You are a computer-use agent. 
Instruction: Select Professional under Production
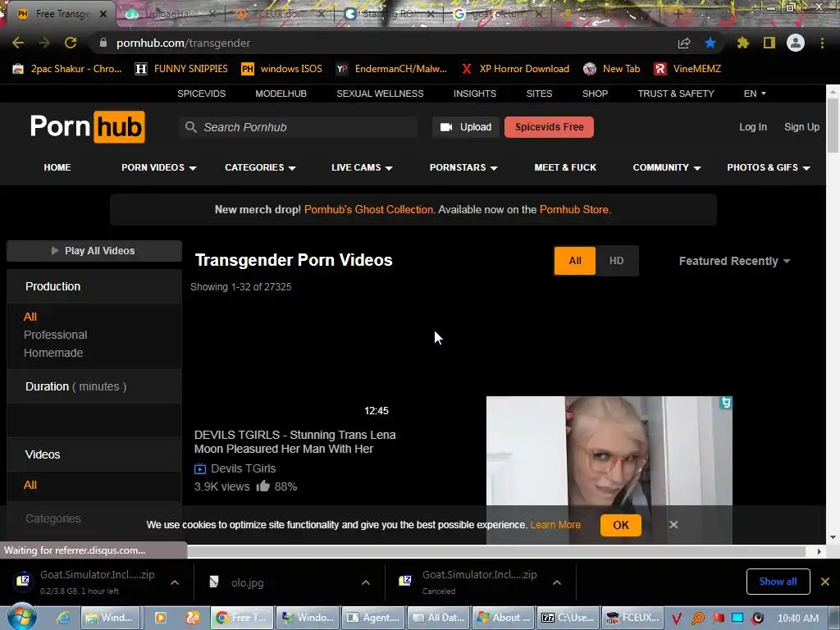55,335
